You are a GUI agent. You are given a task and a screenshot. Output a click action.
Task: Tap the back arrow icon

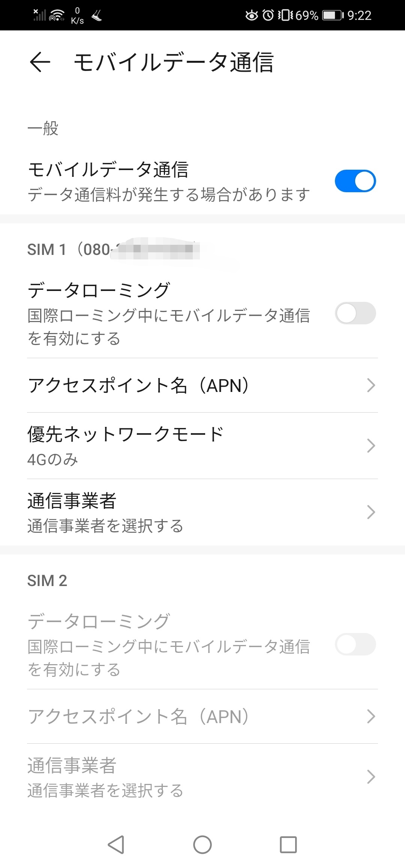tap(40, 62)
